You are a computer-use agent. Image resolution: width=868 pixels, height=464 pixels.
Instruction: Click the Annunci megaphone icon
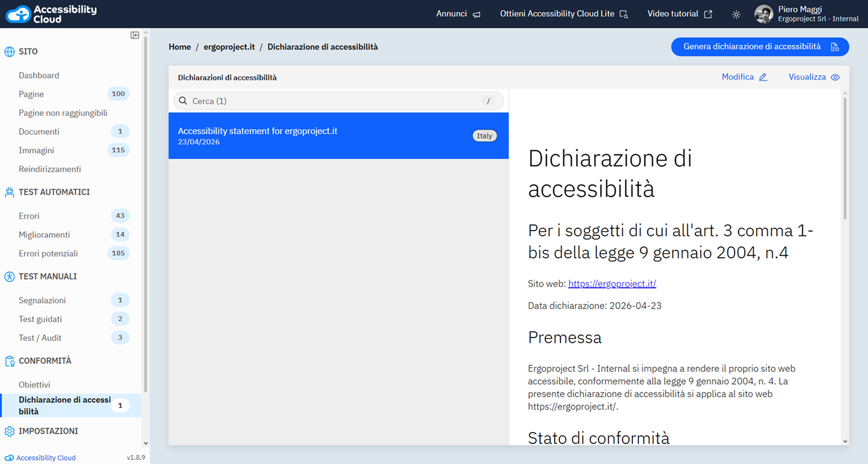click(477, 15)
